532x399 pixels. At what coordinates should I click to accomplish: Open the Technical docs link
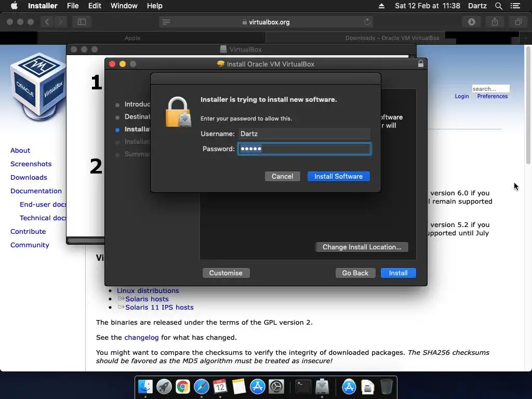coord(43,218)
